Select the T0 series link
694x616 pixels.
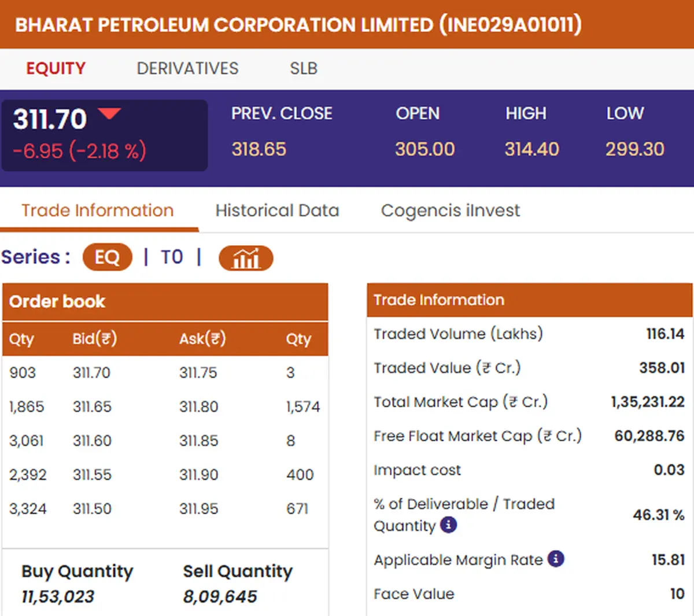(172, 257)
